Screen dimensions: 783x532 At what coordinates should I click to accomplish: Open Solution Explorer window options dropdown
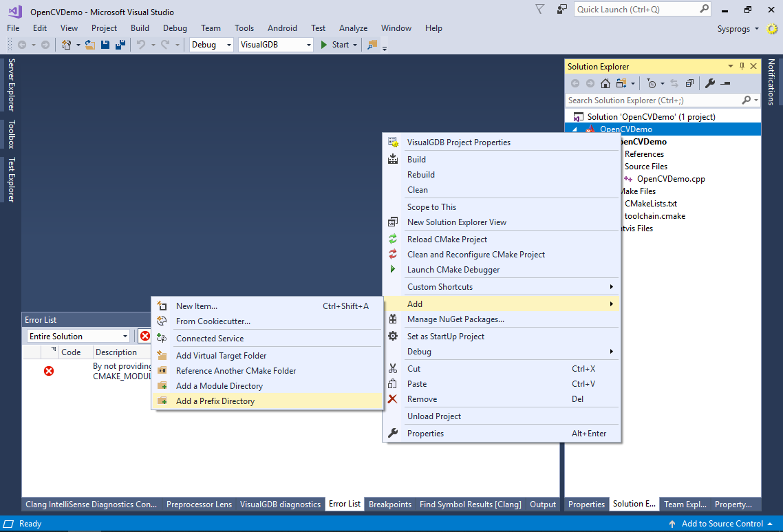(731, 66)
